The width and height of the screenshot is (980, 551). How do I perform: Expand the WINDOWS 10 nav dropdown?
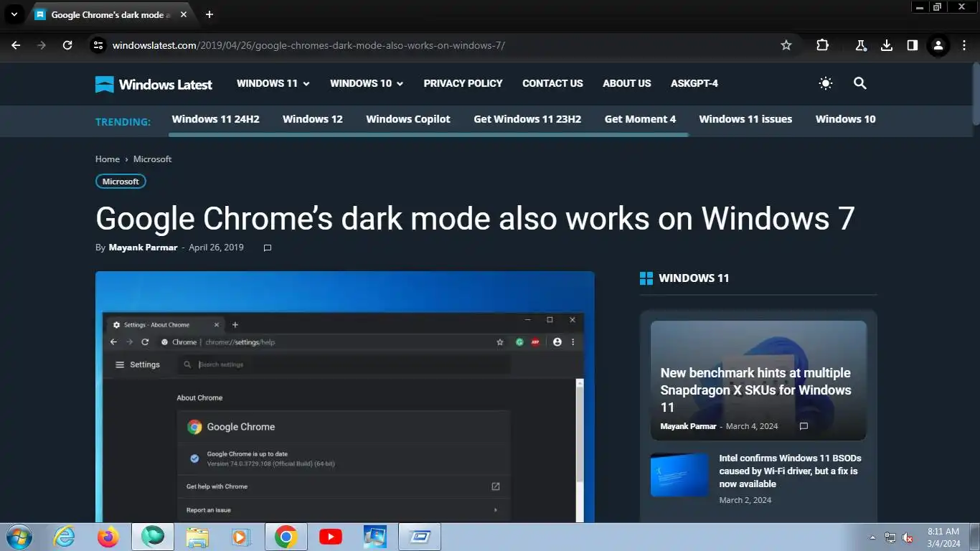pos(367,83)
